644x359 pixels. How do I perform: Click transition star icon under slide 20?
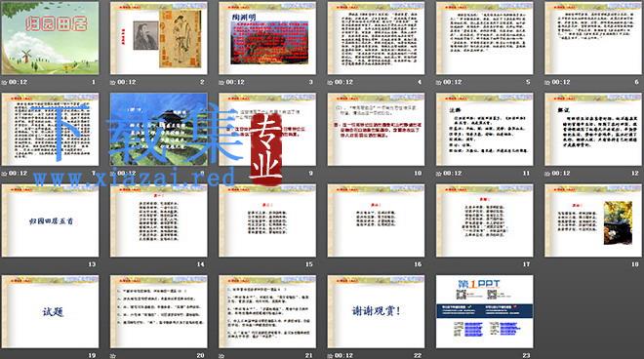(x=113, y=356)
